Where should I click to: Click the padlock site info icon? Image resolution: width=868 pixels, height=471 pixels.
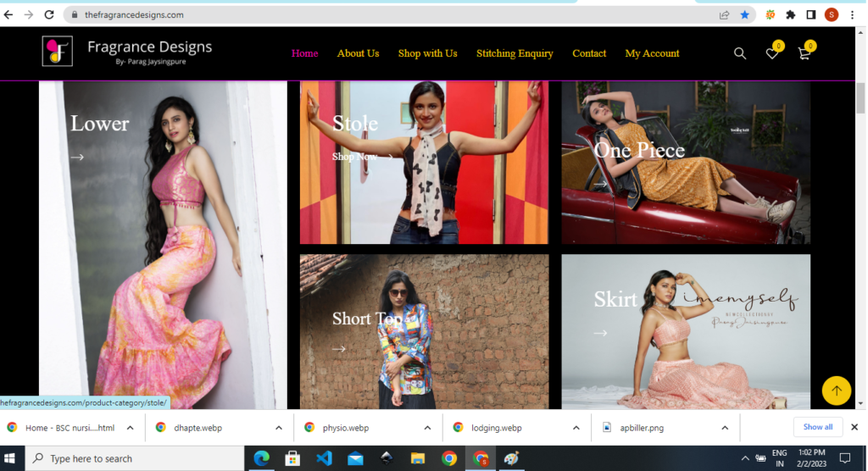(x=75, y=15)
